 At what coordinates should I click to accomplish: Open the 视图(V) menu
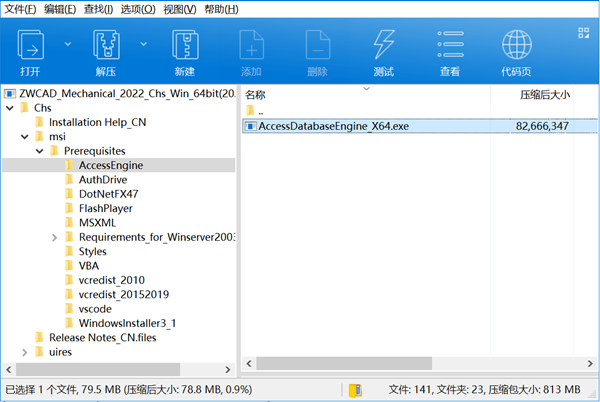pos(180,9)
